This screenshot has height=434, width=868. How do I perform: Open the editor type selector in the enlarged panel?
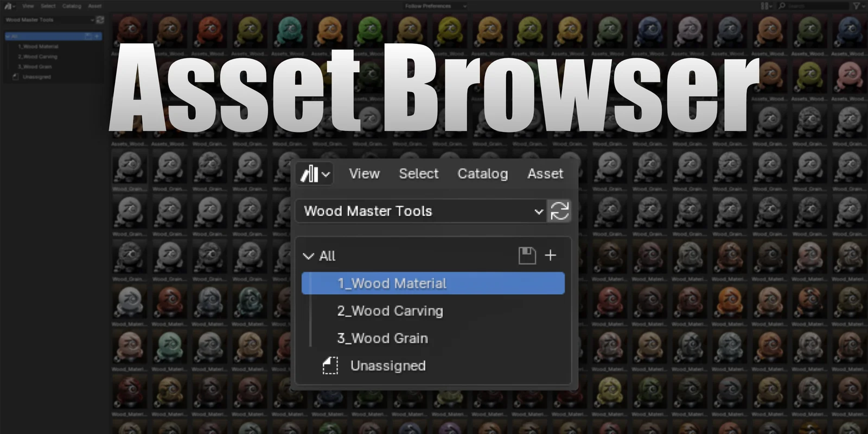tap(315, 174)
